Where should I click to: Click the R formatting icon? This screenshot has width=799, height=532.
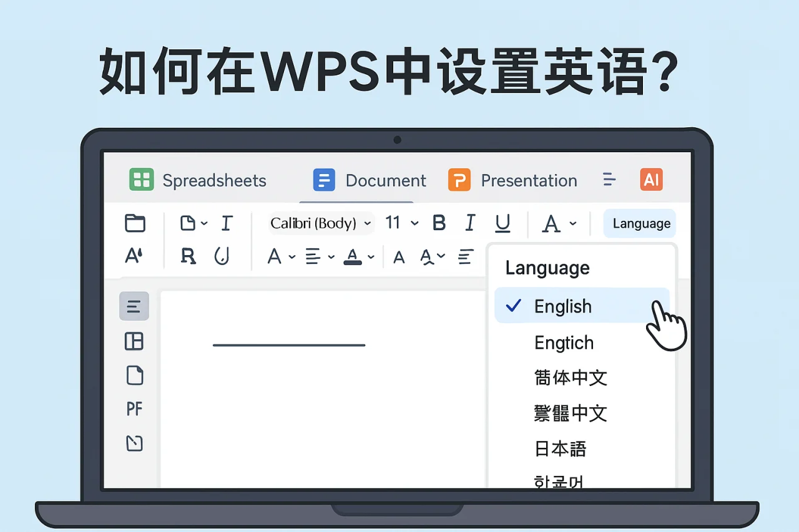coord(189,256)
